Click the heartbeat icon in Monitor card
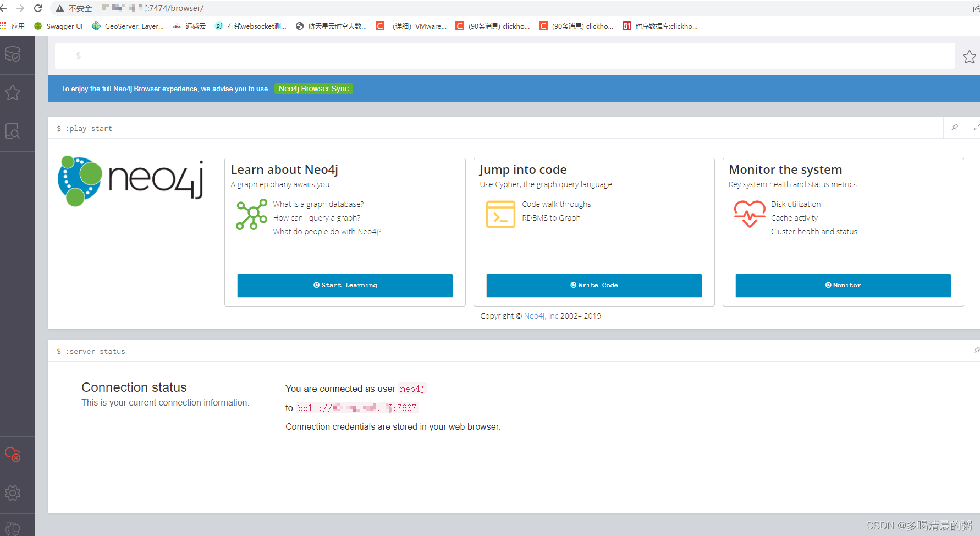Viewport: 980px width, 536px height. tap(750, 214)
